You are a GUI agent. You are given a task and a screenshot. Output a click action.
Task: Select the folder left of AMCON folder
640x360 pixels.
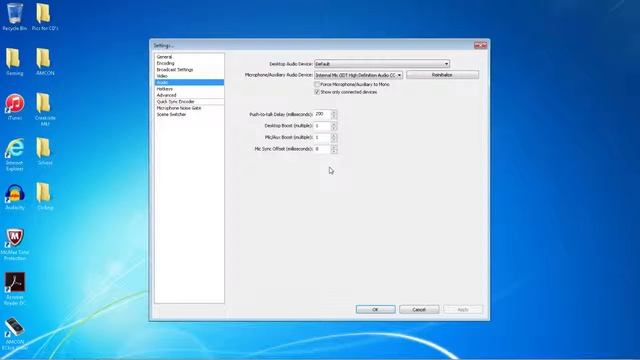pyautogui.click(x=15, y=61)
